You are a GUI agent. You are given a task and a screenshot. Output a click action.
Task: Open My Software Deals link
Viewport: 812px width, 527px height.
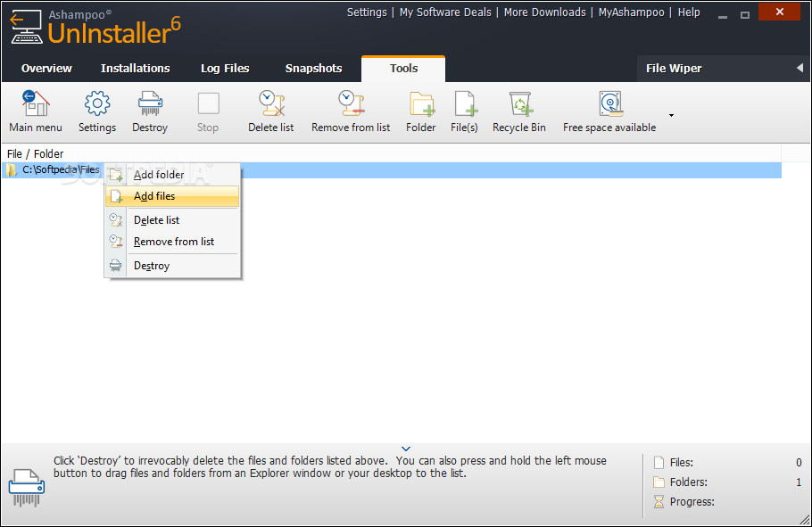[x=445, y=12]
